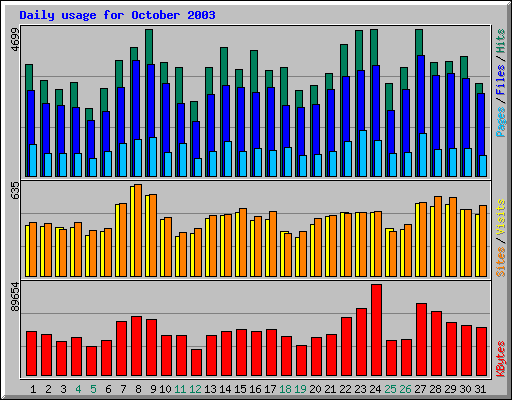Viewport: 512px width, 400px height.
Task: Click day label 27 on the x-axis
Action: click(x=420, y=389)
